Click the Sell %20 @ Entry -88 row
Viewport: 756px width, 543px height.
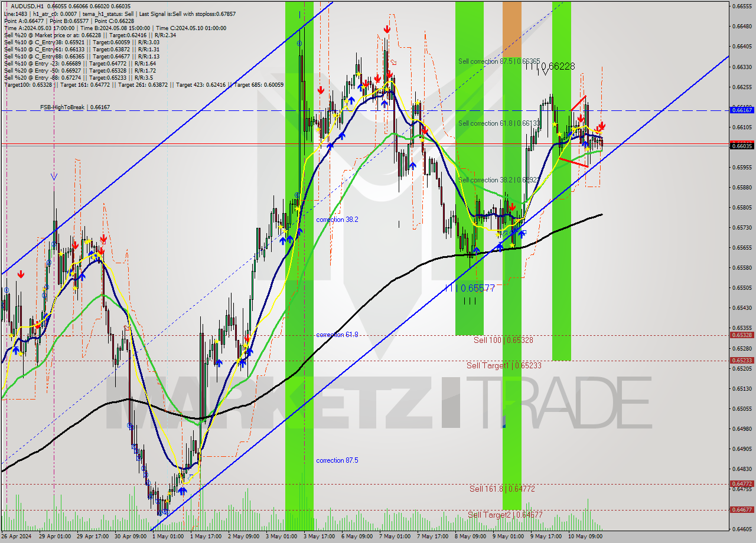click(x=79, y=77)
